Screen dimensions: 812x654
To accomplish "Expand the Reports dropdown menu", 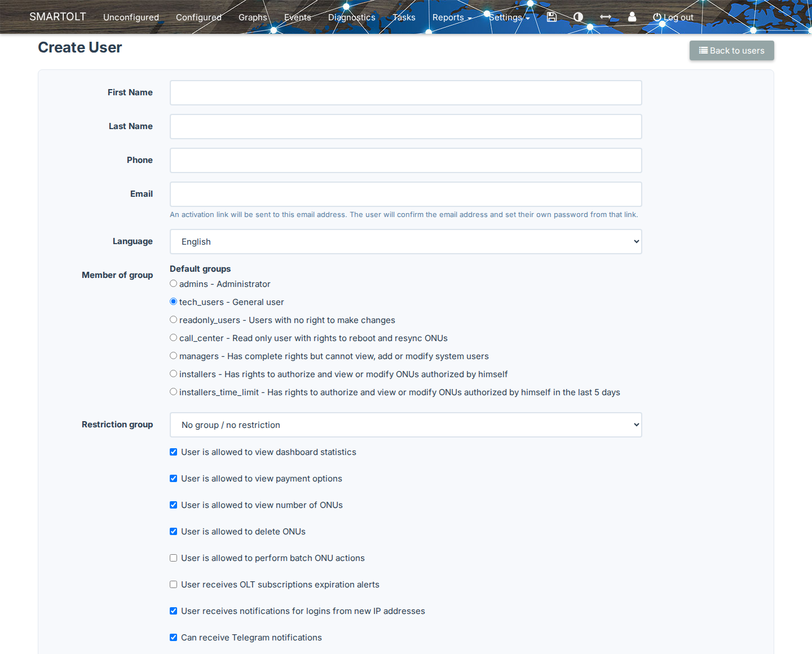I will [452, 17].
